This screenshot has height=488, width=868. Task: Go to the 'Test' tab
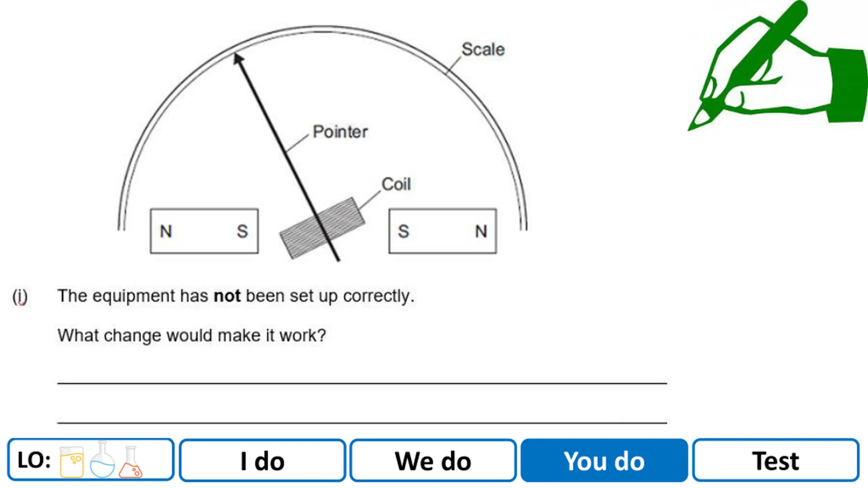775,460
